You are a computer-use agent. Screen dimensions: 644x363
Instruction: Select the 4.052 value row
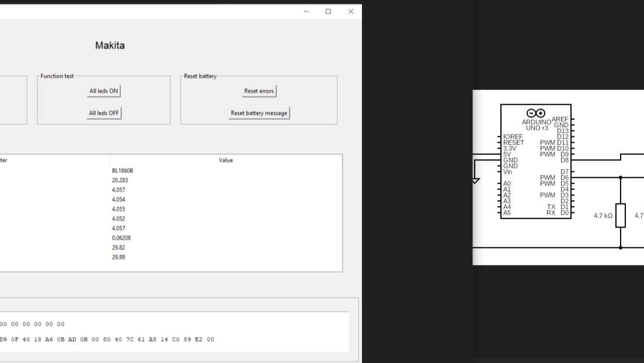pos(170,219)
